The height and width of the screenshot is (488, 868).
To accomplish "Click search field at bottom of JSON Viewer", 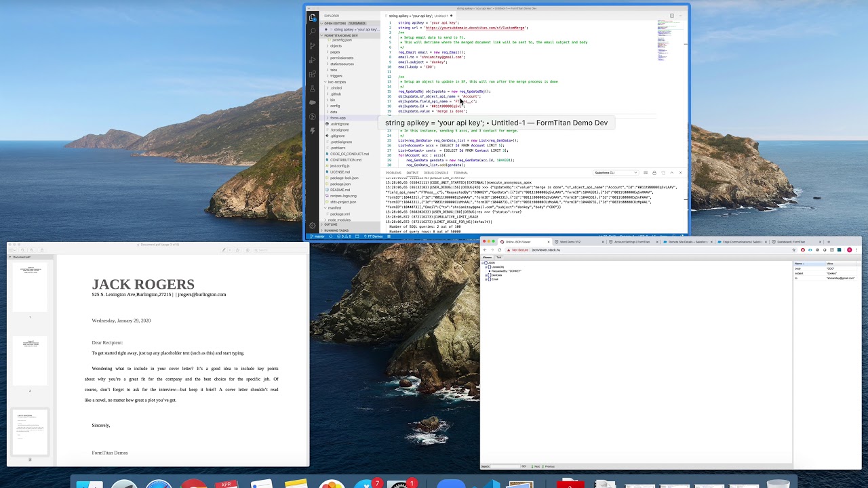I will click(x=506, y=466).
